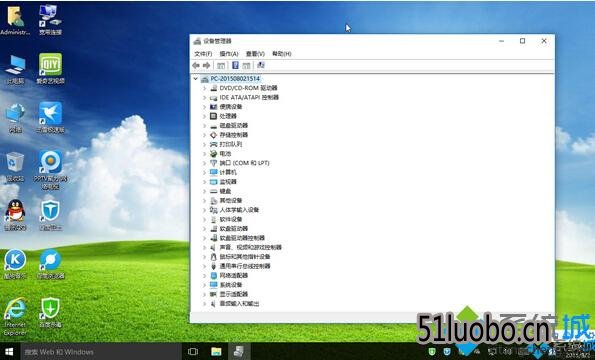Select the 人体学输入设备 icon
Viewport: 595px width, 360px height.
pos(214,210)
